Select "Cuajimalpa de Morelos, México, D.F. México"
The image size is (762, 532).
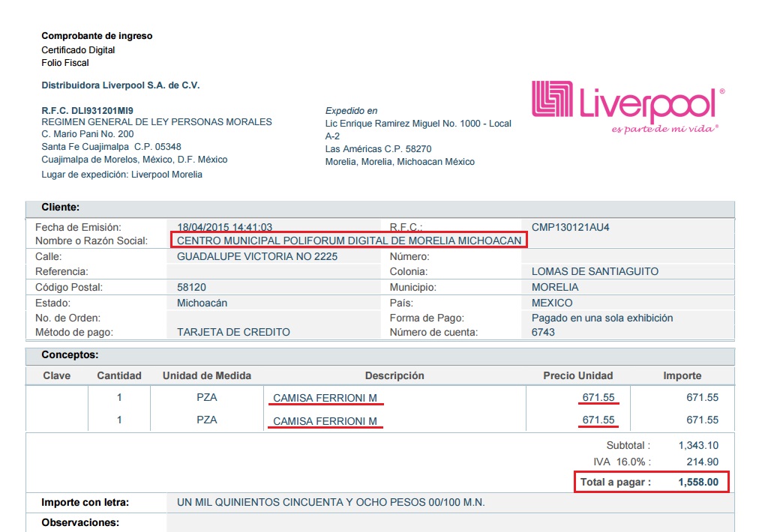134,160
